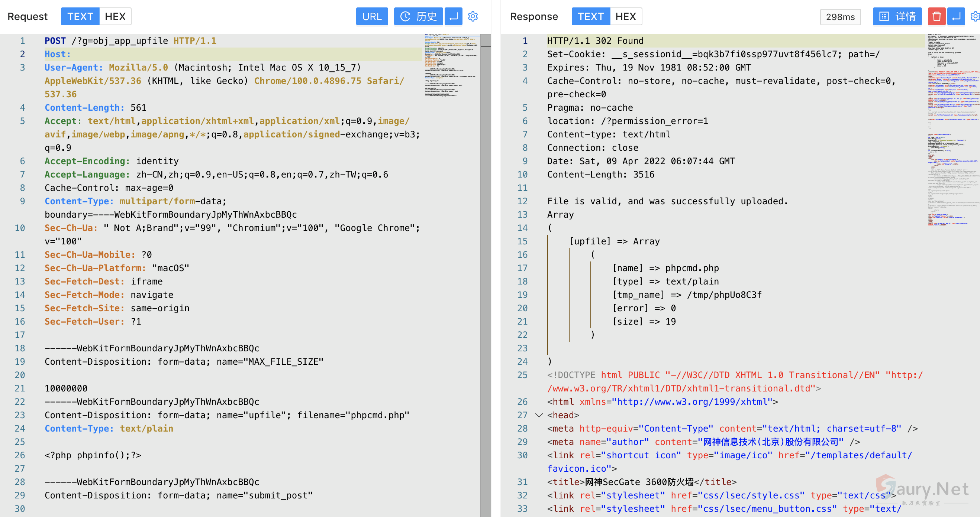Switch Response view to HEX
980x517 pixels.
click(625, 16)
